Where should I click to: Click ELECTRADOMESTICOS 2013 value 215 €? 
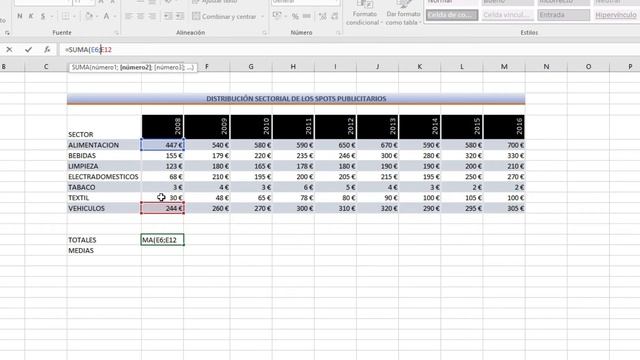click(x=378, y=177)
